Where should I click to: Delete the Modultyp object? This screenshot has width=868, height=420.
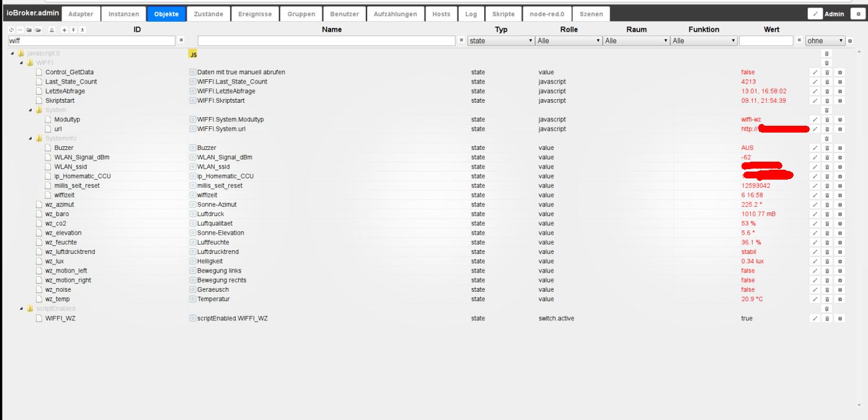[827, 120]
